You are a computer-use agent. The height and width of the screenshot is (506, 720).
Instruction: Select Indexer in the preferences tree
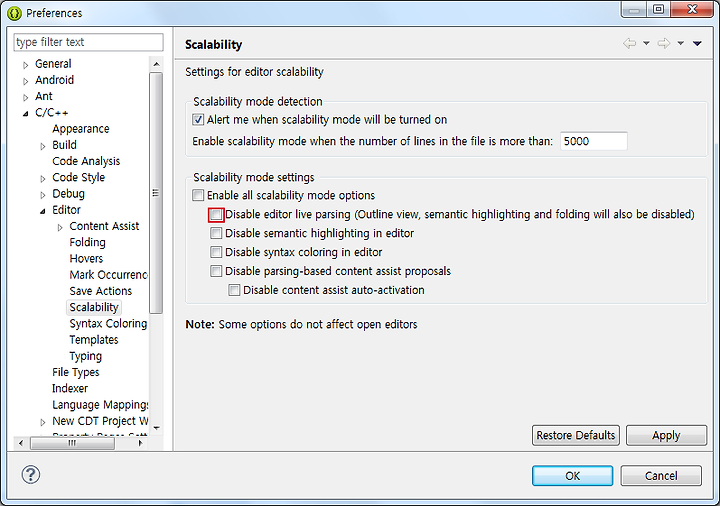click(70, 388)
